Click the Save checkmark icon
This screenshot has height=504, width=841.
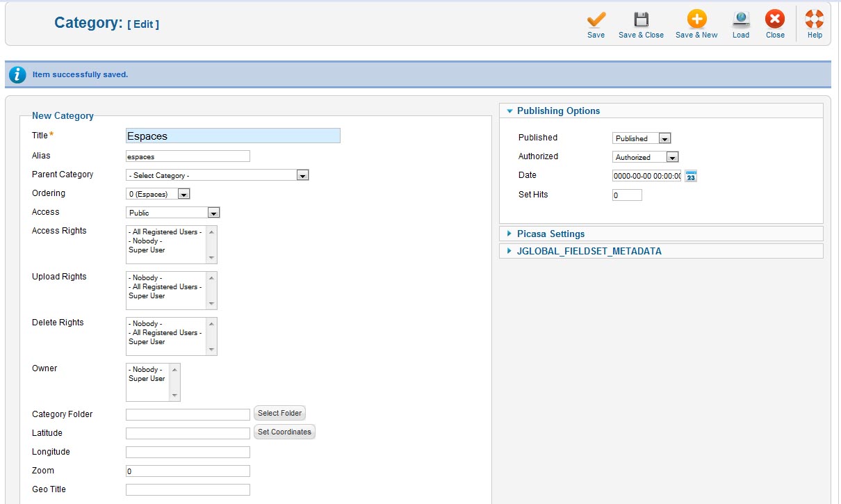click(596, 20)
